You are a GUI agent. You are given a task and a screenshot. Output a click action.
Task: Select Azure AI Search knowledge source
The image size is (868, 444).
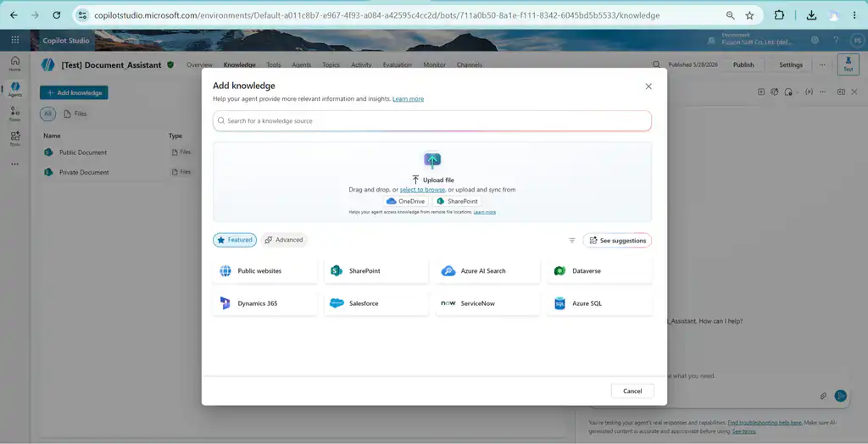pos(487,271)
